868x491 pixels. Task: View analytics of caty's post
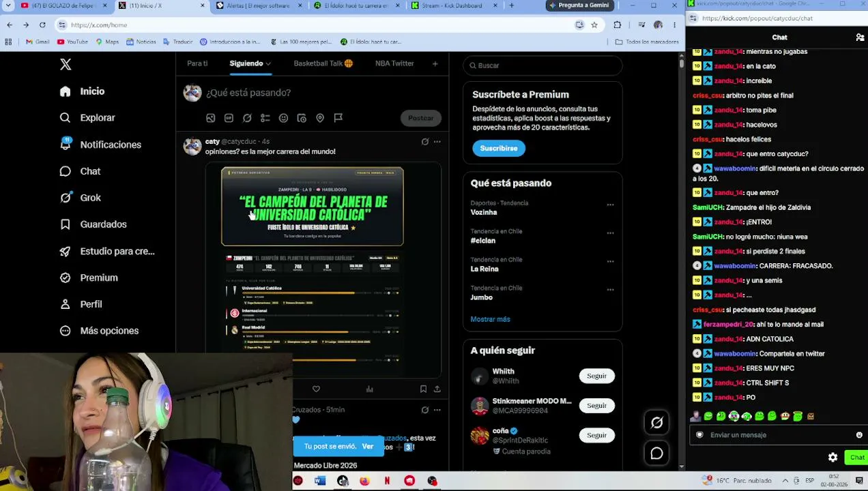pos(370,389)
